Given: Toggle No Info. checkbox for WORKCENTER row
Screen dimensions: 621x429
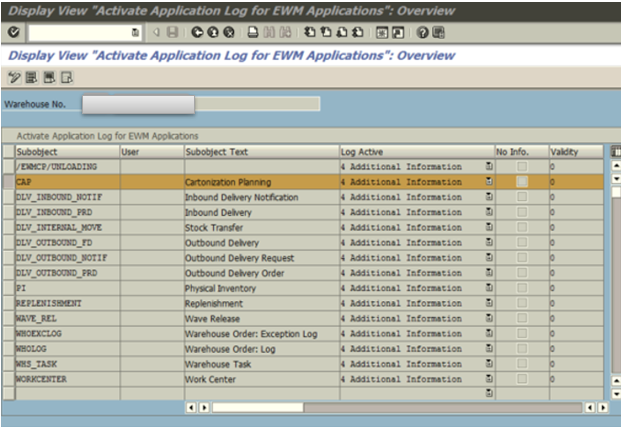Looking at the screenshot, I should tap(520, 379).
